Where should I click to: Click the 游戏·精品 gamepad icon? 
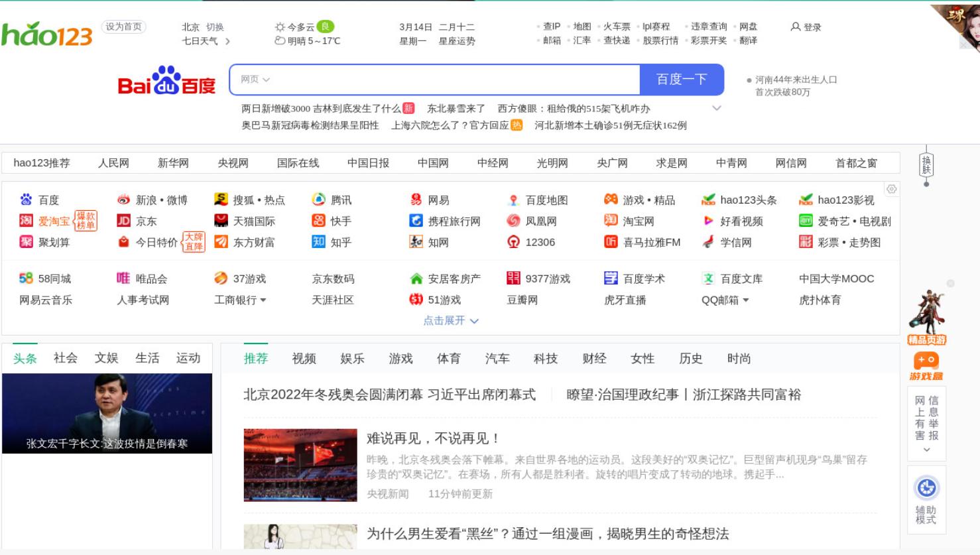tap(611, 200)
